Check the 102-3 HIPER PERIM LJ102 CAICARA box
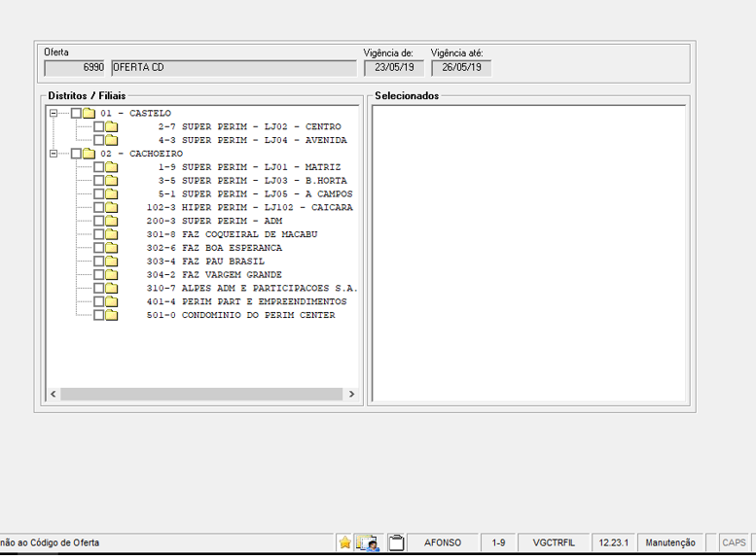 point(99,208)
